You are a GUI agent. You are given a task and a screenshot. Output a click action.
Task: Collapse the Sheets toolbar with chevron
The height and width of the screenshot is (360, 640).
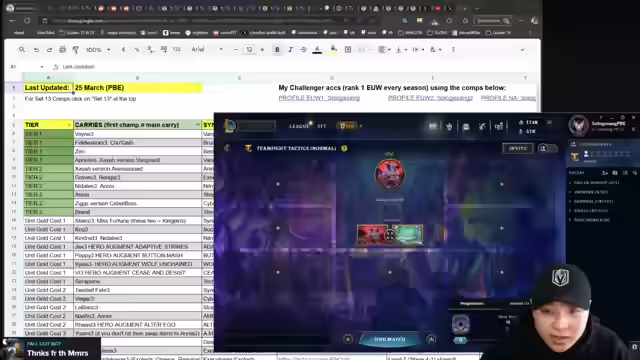(522, 49)
